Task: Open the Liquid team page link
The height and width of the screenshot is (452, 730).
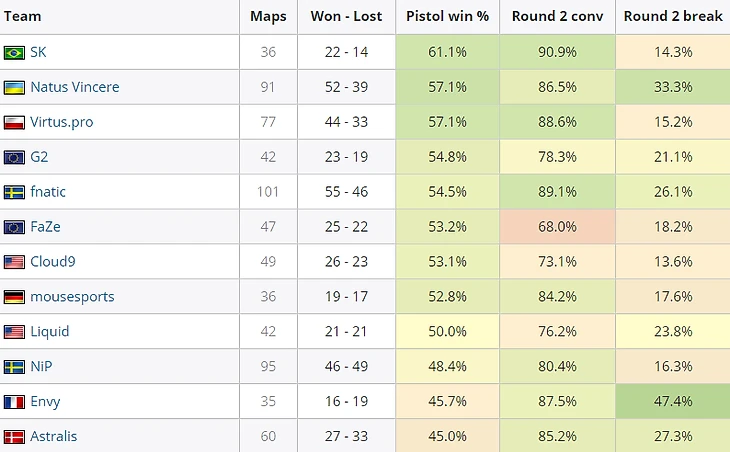Action: click(x=49, y=331)
